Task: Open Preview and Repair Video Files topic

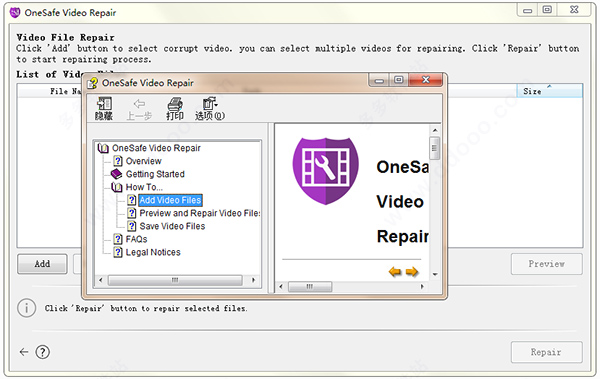Action: 199,213
